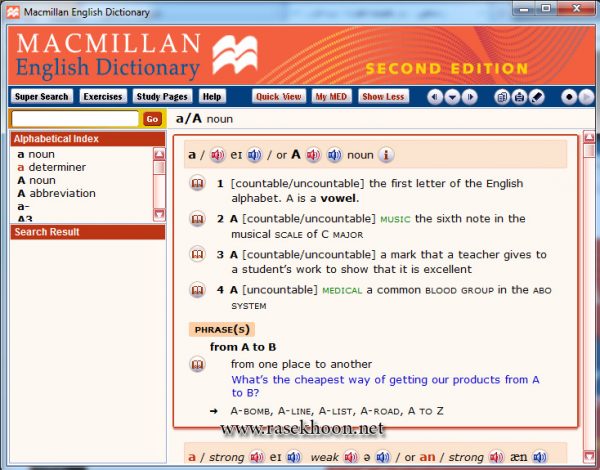Open the A-ROAD related entry
The height and width of the screenshot is (470, 600).
click(x=381, y=411)
